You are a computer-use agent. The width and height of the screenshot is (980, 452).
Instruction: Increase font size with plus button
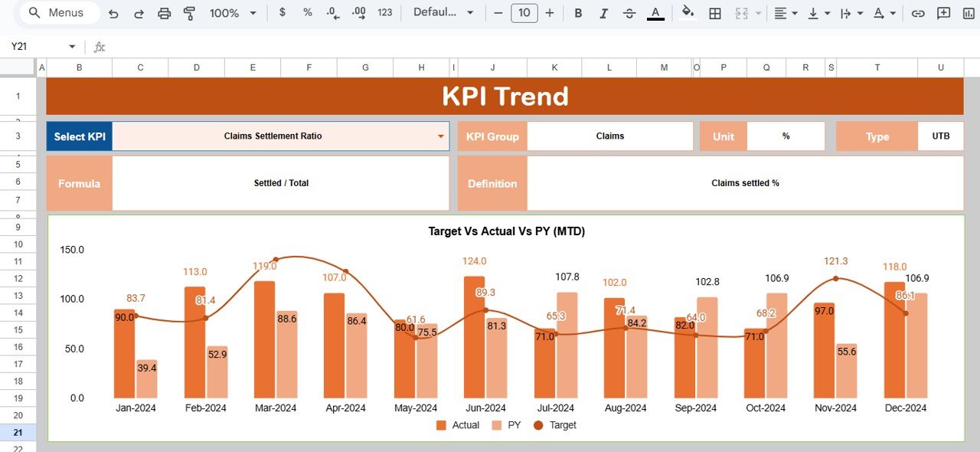pyautogui.click(x=549, y=13)
